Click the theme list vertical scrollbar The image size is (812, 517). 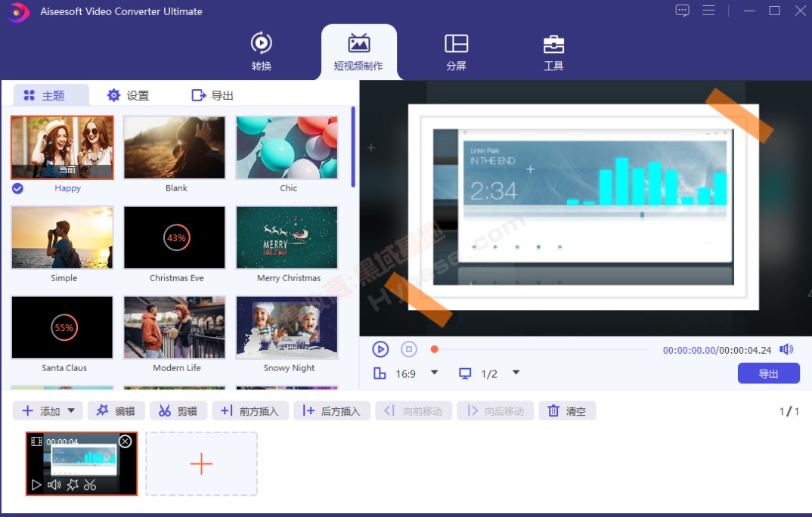352,147
